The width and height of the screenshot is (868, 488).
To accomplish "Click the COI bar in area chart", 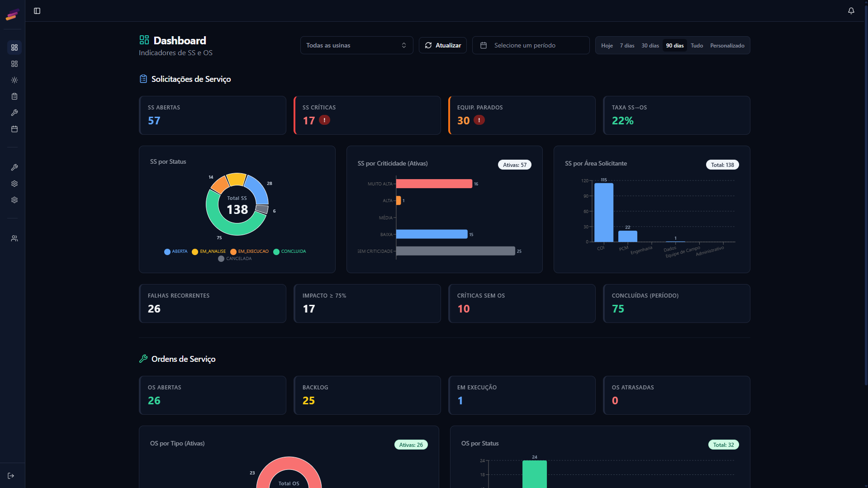I will [603, 213].
